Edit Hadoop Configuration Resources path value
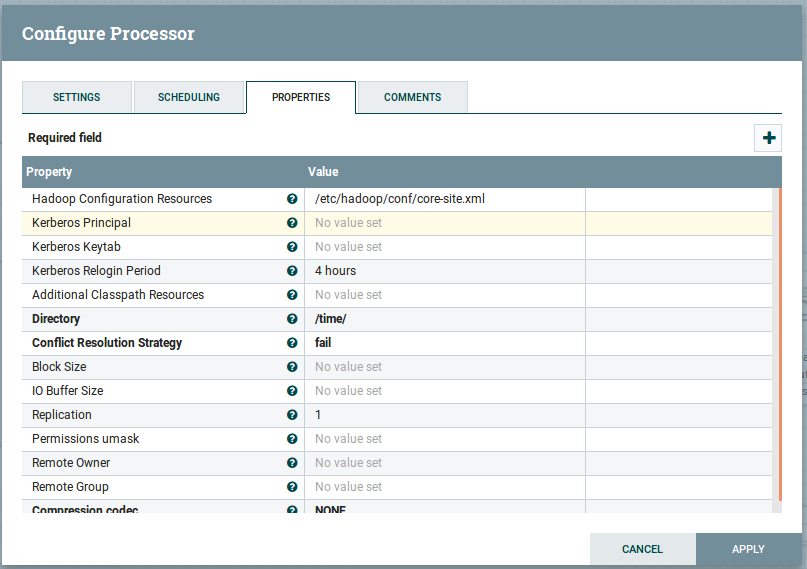The width and height of the screenshot is (807, 569). 444,199
